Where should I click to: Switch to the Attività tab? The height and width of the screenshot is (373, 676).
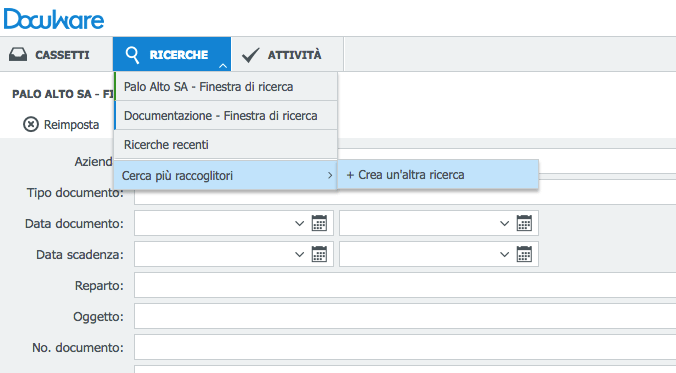pyautogui.click(x=287, y=55)
